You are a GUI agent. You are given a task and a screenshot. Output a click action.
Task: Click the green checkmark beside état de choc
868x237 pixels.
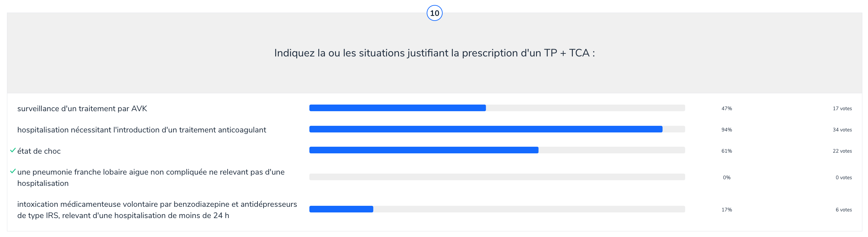pos(13,150)
